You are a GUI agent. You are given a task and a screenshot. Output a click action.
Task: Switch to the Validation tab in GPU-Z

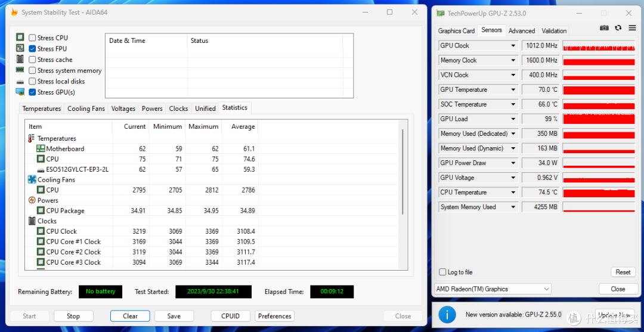click(x=553, y=31)
